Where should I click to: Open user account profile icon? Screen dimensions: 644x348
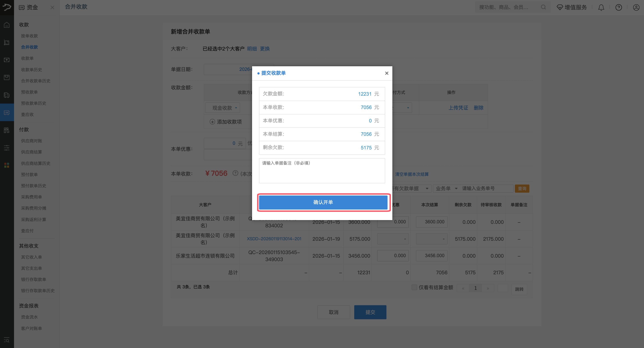(x=636, y=7)
